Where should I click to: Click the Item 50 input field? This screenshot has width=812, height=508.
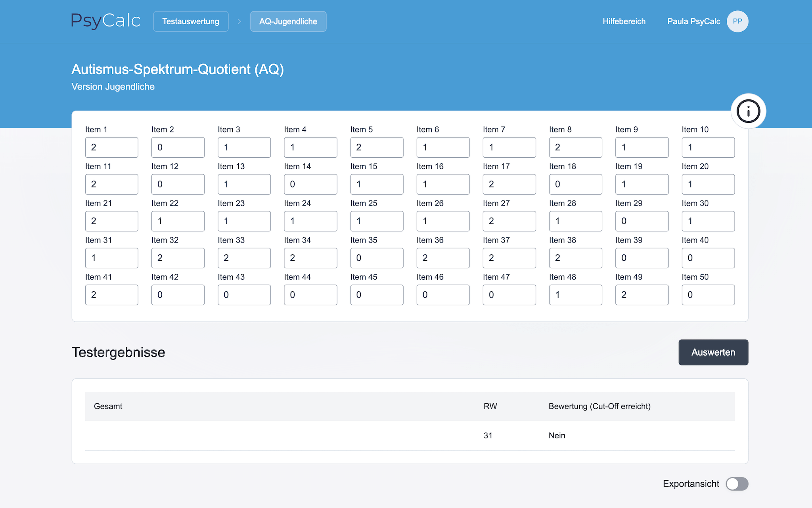point(708,295)
